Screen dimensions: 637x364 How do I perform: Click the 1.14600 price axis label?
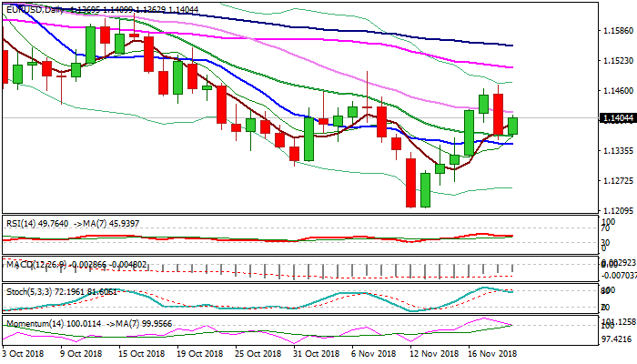(x=617, y=91)
